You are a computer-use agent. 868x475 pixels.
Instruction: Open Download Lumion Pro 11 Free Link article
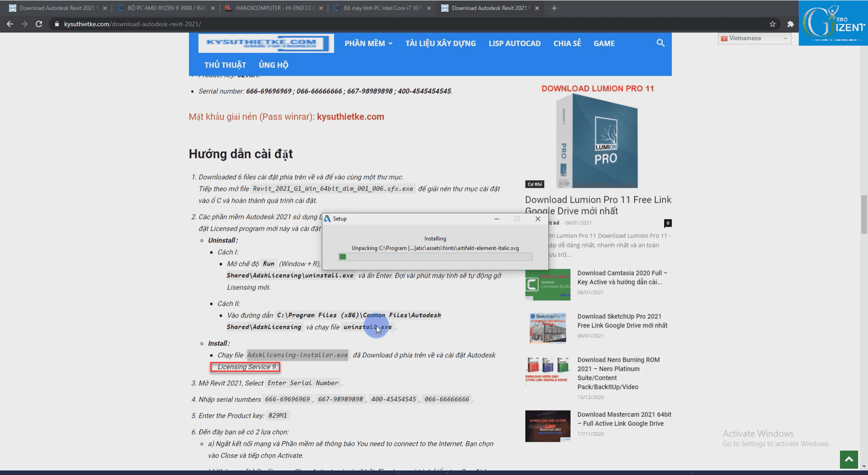pos(598,205)
